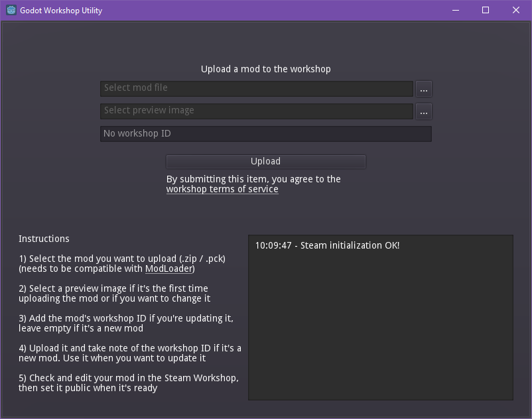The height and width of the screenshot is (419, 532).
Task: Focus the No workshop ID field
Action: [x=265, y=134]
